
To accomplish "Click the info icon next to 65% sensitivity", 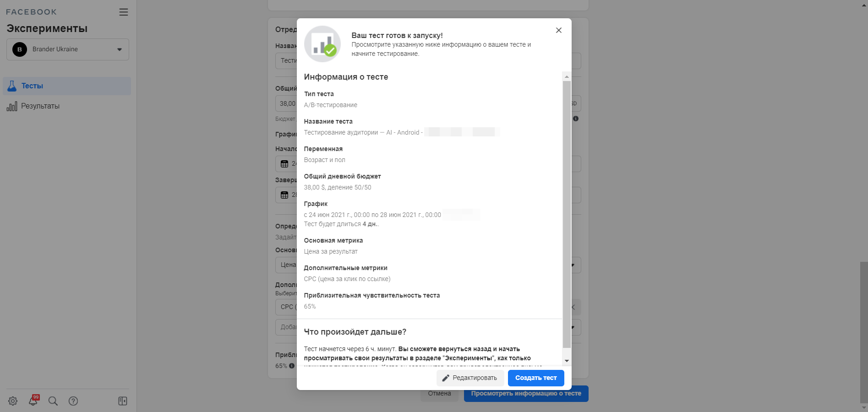I will 292,366.
